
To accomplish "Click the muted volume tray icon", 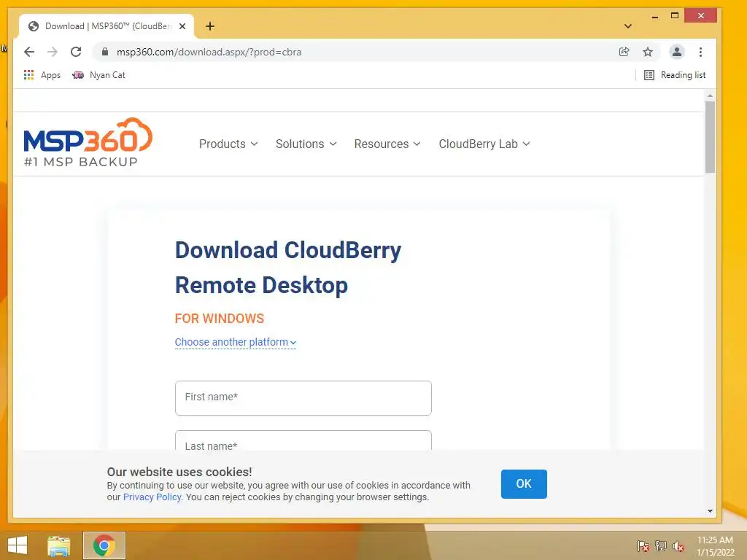I will (678, 545).
